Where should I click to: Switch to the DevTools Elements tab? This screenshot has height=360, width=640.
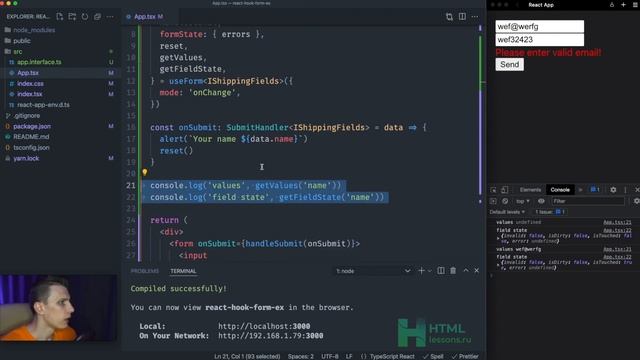(530, 190)
